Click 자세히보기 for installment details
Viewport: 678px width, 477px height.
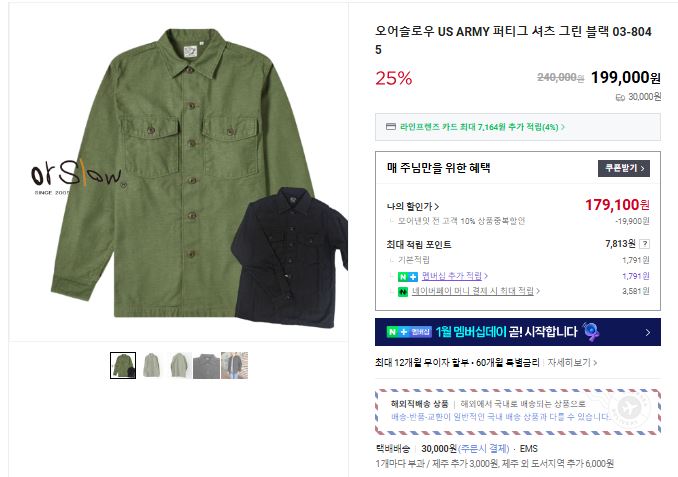coord(573,362)
